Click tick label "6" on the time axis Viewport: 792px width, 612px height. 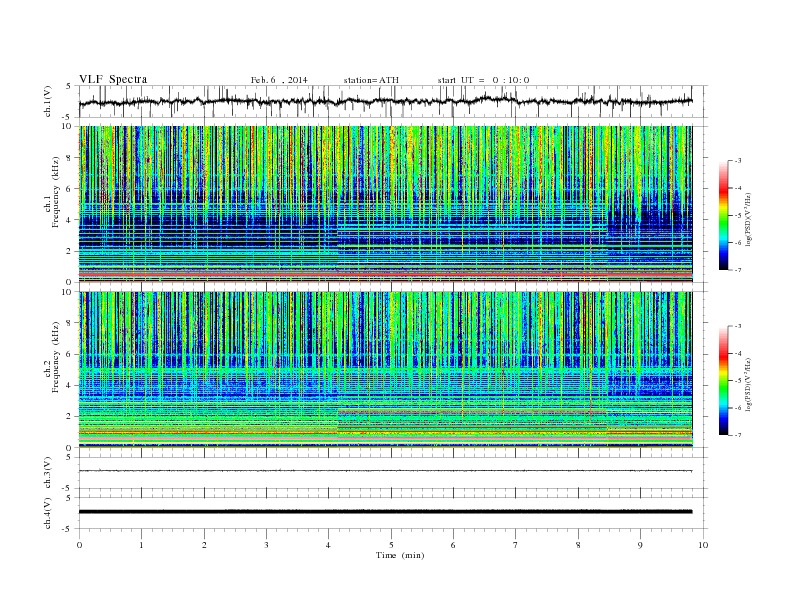[453, 545]
